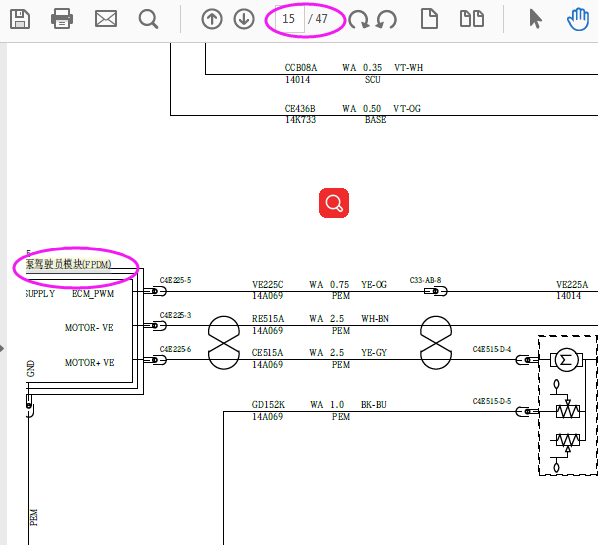Click the wire label RE515A
This screenshot has height=545, width=598.
(268, 319)
